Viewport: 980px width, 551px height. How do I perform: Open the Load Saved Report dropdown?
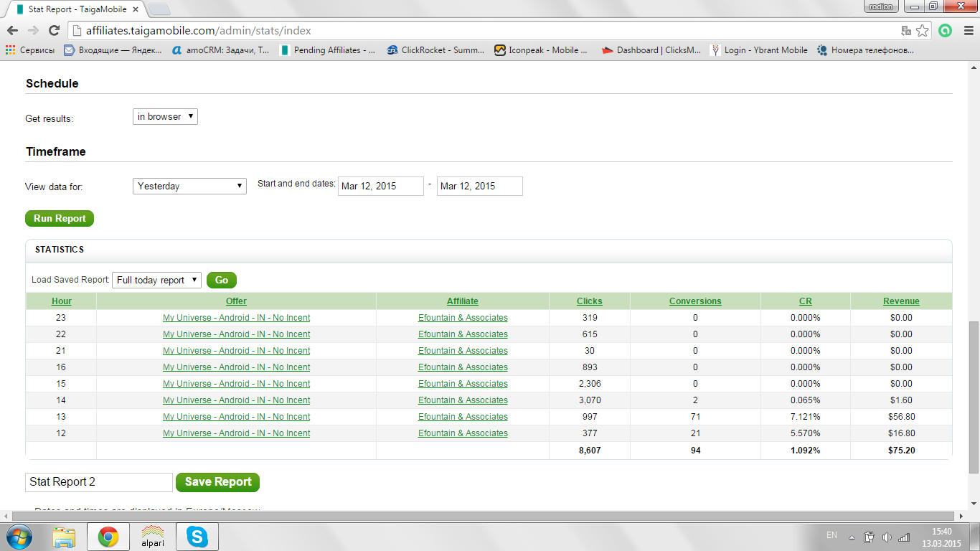pos(156,280)
